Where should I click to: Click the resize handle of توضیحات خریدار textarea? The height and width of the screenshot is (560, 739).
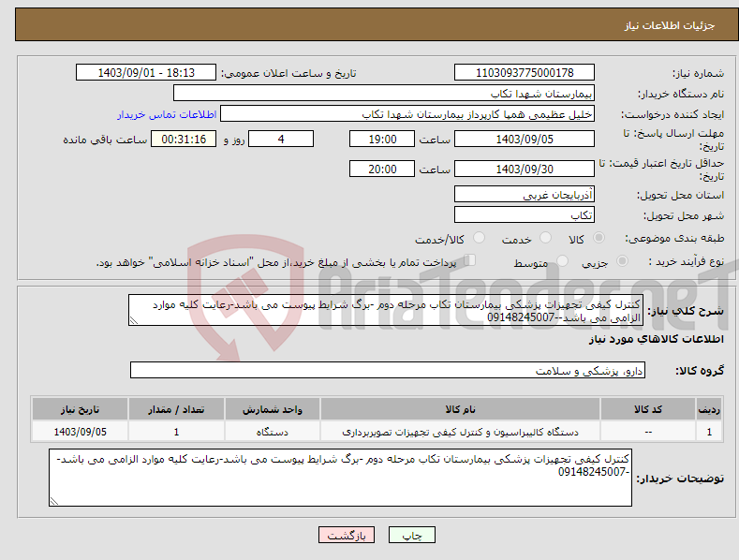click(54, 501)
